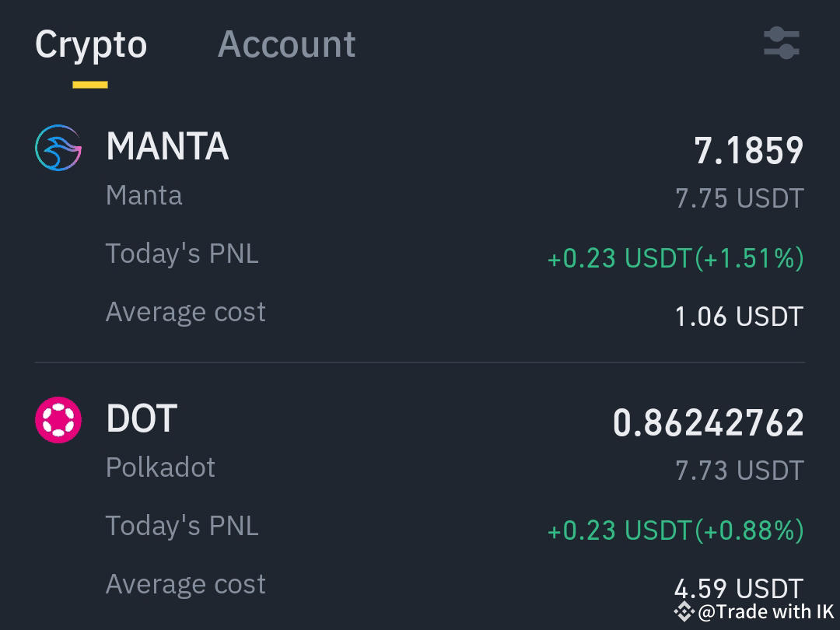This screenshot has width=840, height=630.
Task: Click DOT's average cost 4.59 USDT
Action: (x=738, y=588)
